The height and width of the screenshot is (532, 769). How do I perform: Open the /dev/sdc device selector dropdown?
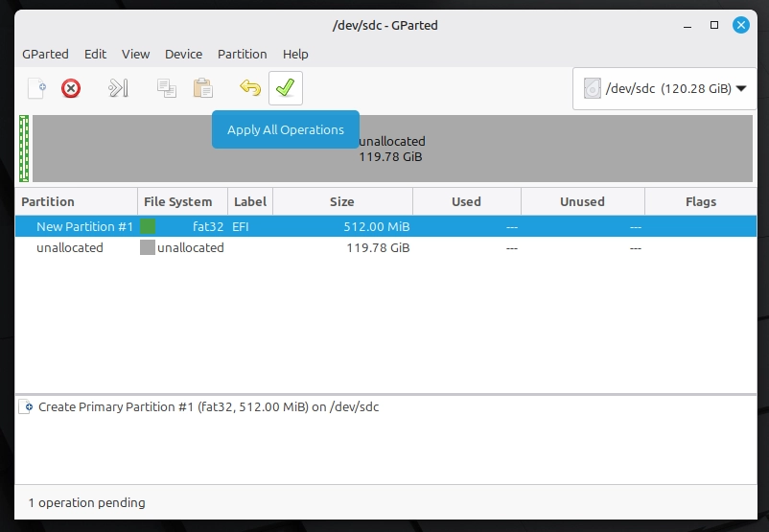click(x=664, y=89)
